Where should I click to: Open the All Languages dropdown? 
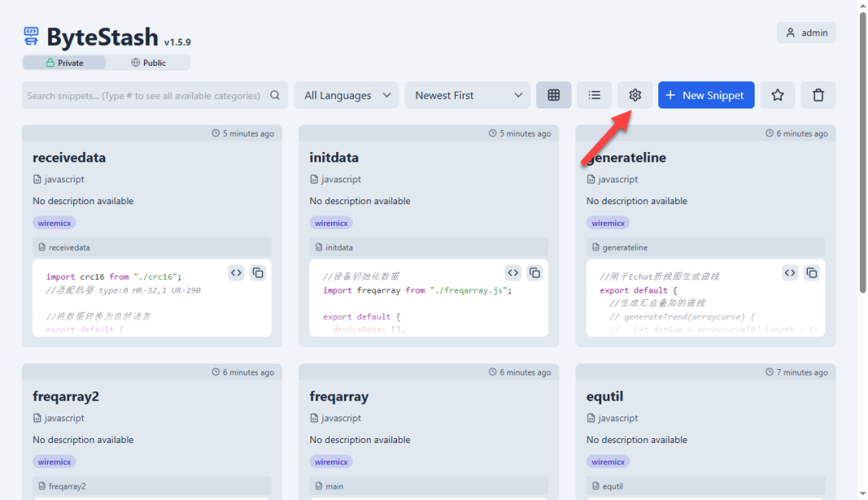click(346, 95)
